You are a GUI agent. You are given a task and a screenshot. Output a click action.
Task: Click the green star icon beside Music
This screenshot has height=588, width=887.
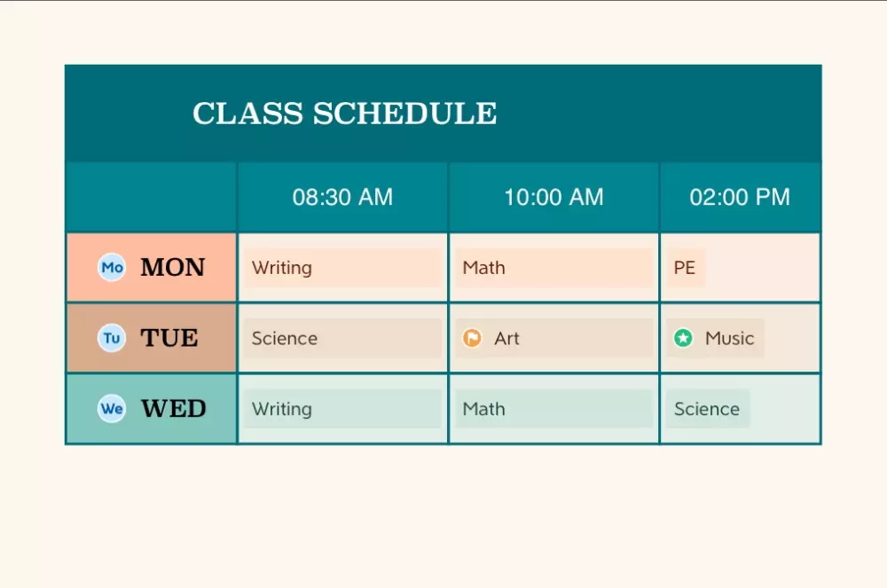[683, 338]
